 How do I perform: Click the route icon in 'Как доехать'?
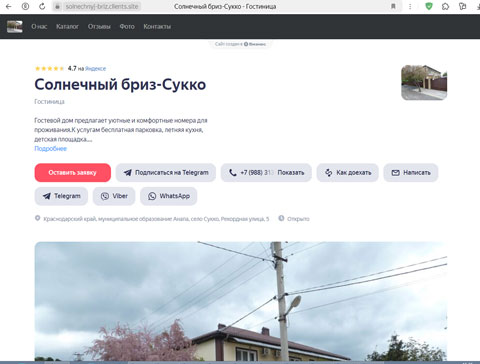(x=329, y=173)
